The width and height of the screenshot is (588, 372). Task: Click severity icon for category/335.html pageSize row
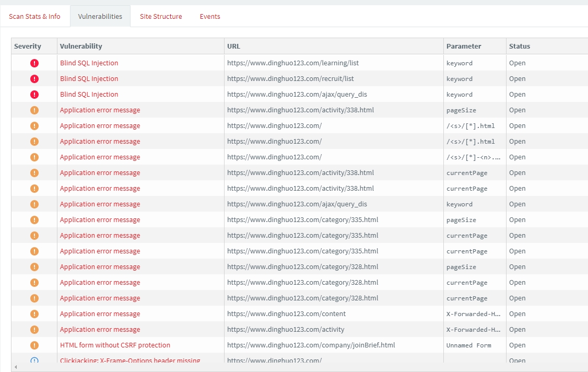pos(34,220)
